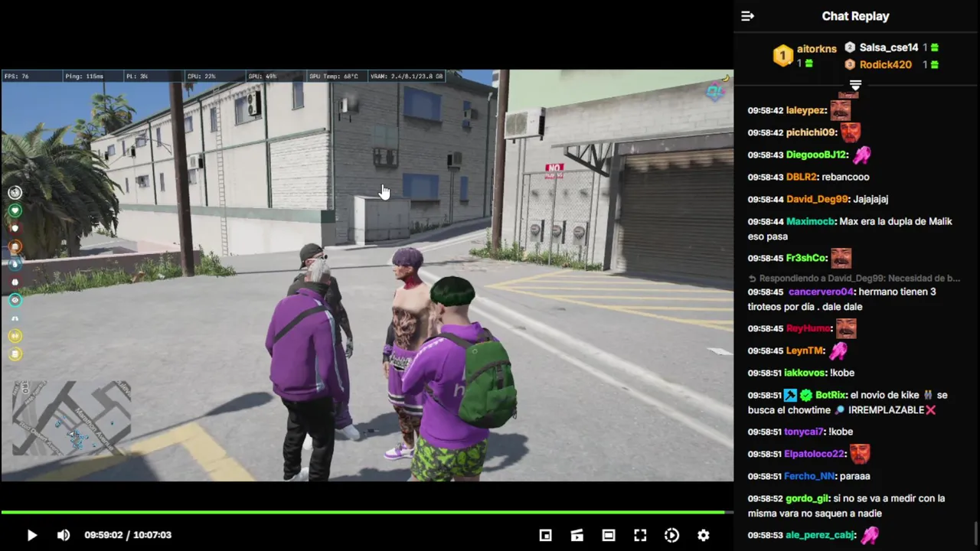Click the 'rebancooo' chat message
Viewport: 980px width, 551px height.
(x=845, y=177)
